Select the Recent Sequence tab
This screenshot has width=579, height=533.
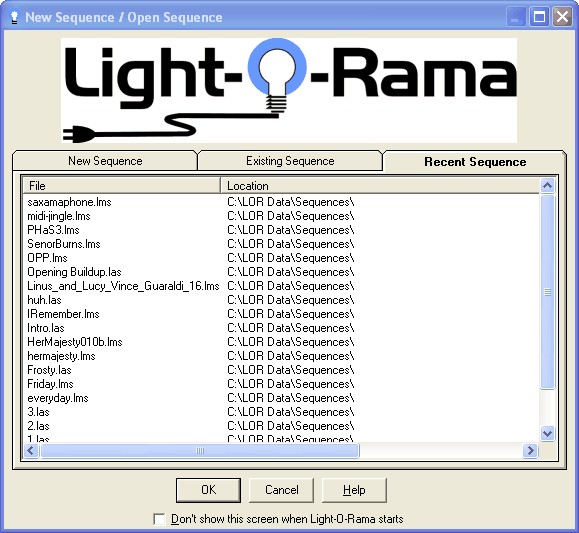(x=475, y=162)
